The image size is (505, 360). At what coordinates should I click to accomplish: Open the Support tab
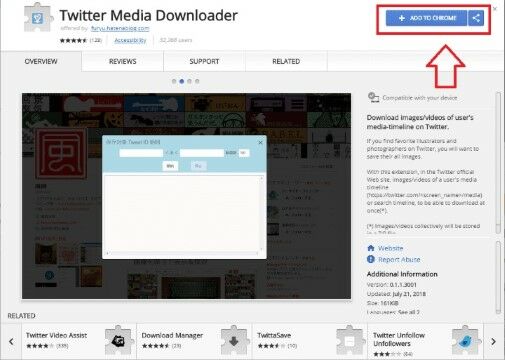point(204,61)
